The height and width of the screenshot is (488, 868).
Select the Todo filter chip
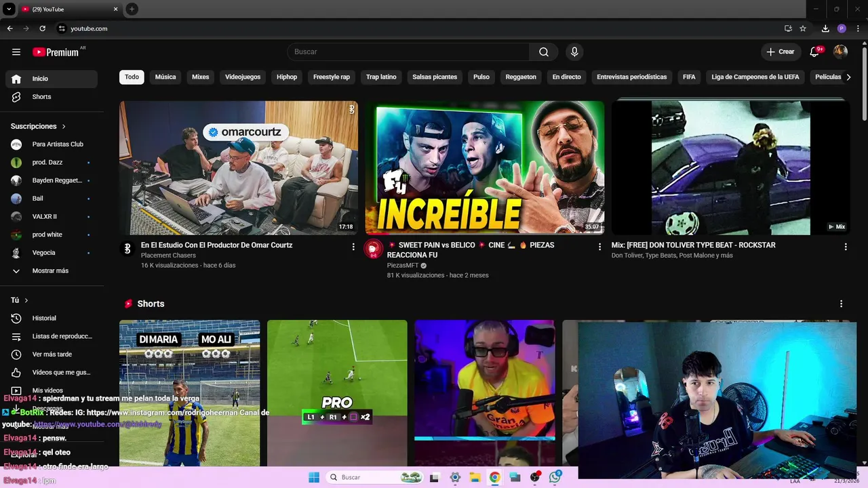(132, 77)
